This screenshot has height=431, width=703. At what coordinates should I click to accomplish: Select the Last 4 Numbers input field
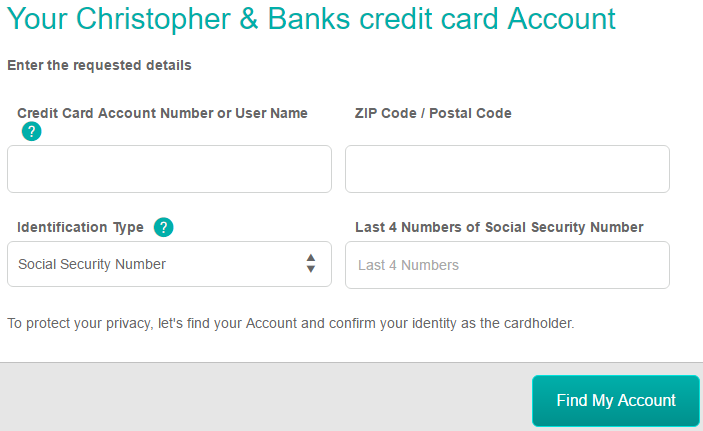508,265
